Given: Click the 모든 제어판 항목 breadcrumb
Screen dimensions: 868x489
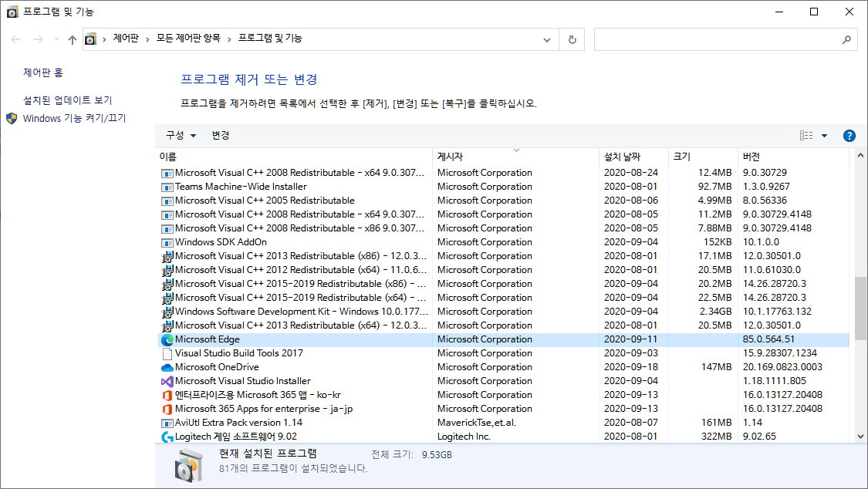Looking at the screenshot, I should [188, 38].
